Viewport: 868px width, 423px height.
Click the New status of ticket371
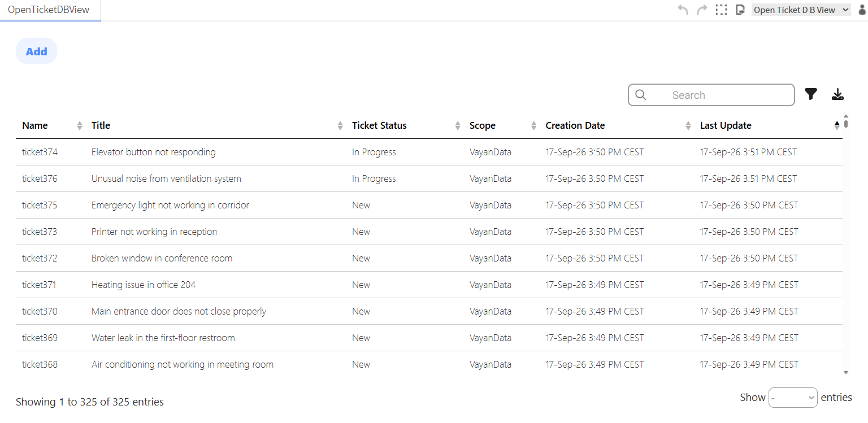[361, 285]
